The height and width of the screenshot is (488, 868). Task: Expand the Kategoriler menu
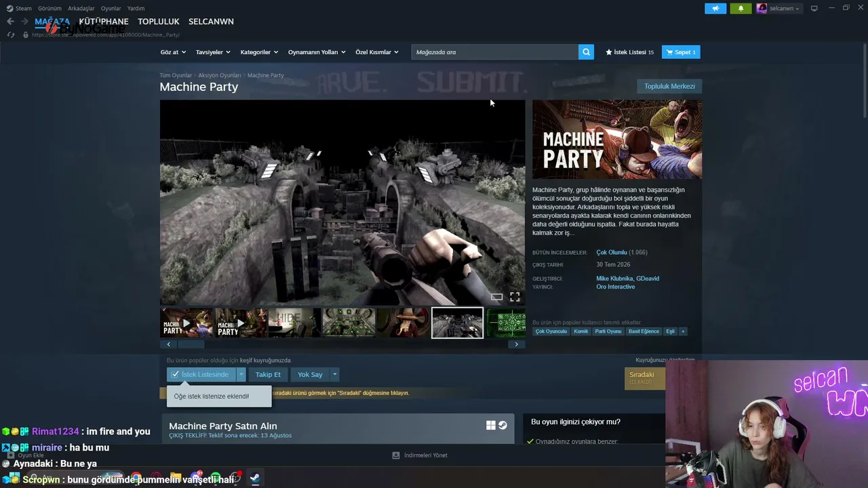(x=259, y=52)
